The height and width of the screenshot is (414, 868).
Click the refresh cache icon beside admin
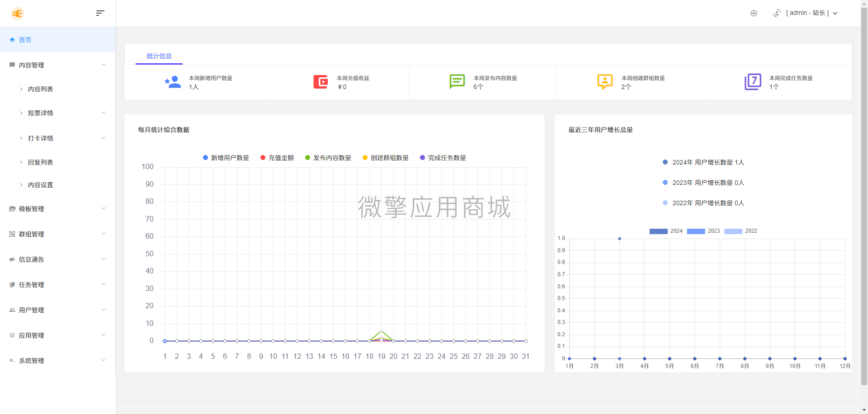tap(777, 13)
